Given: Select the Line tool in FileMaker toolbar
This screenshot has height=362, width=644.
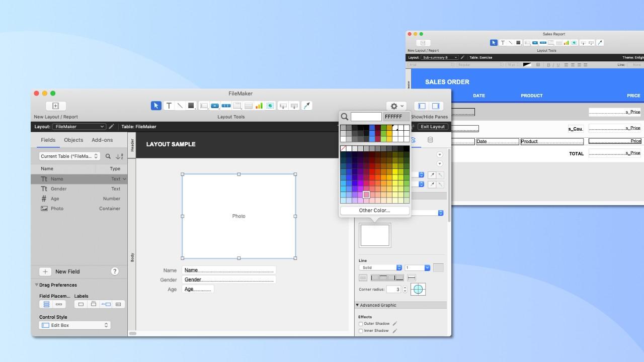Looking at the screenshot, I should (180, 106).
